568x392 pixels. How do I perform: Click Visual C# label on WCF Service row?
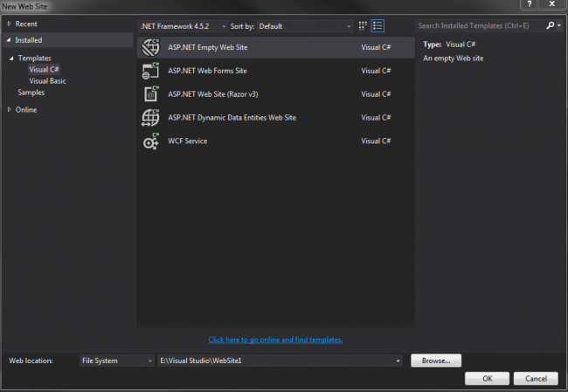pos(376,141)
